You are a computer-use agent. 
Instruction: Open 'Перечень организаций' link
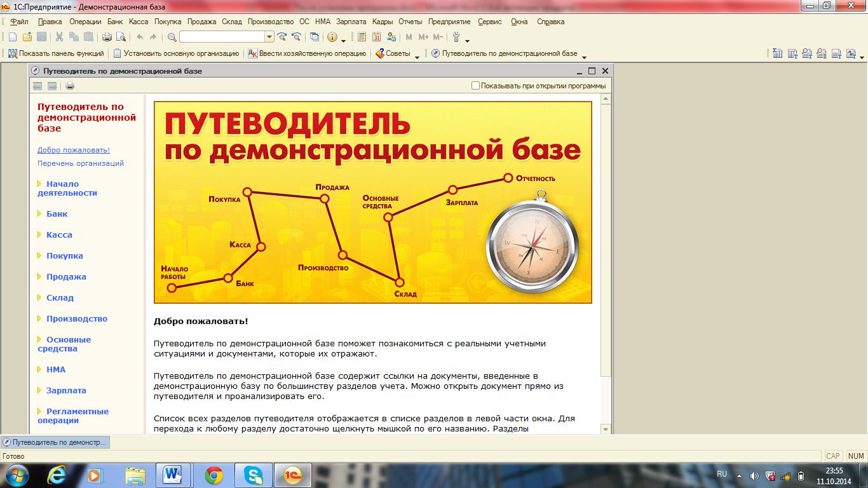pyautogui.click(x=81, y=163)
